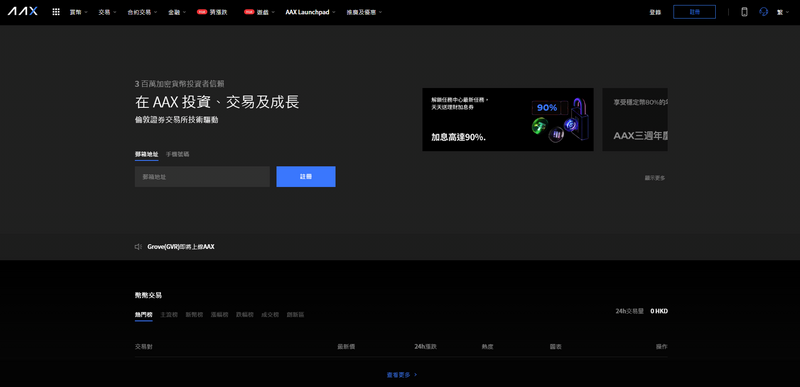Select the 漲幅榜 tab

click(x=219, y=315)
